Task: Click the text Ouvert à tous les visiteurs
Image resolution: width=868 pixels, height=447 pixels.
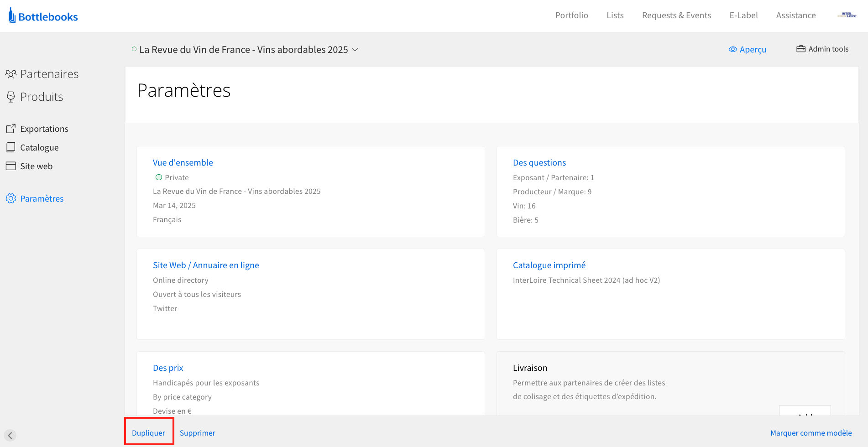Action: [197, 294]
